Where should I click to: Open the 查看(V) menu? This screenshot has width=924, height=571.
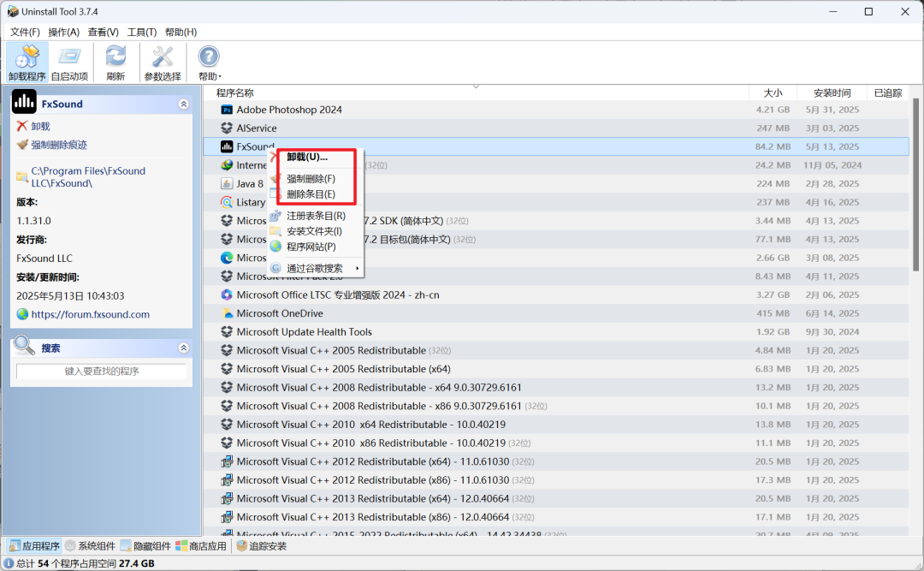[x=104, y=32]
